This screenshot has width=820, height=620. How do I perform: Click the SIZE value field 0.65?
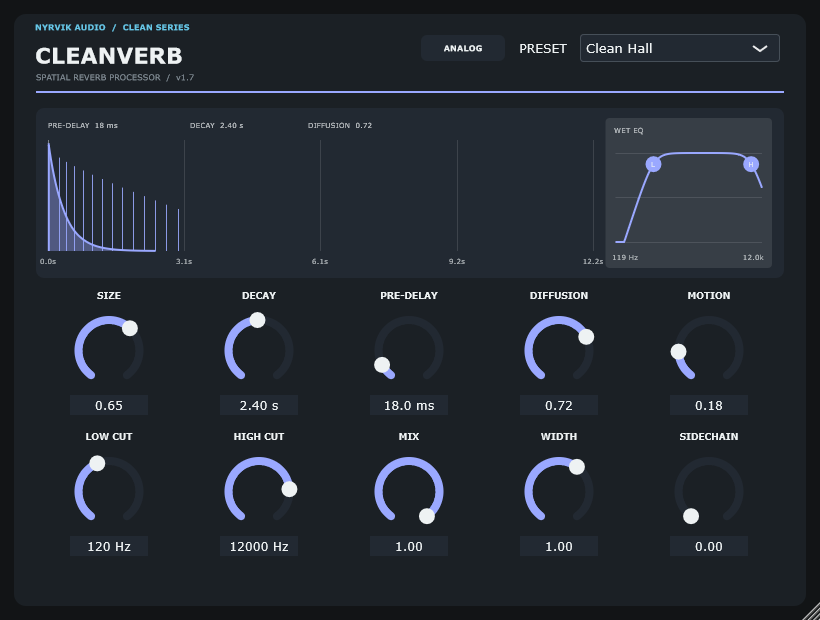point(109,405)
